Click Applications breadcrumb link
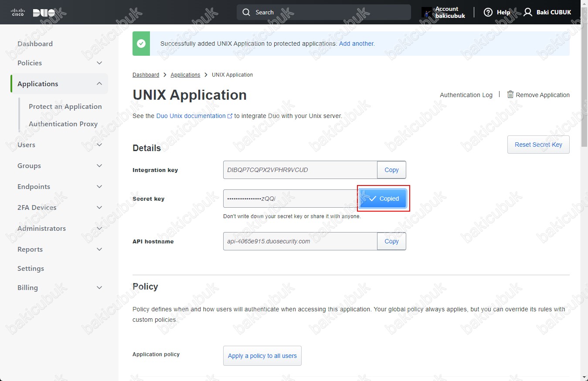Image resolution: width=588 pixels, height=381 pixels. [185, 75]
